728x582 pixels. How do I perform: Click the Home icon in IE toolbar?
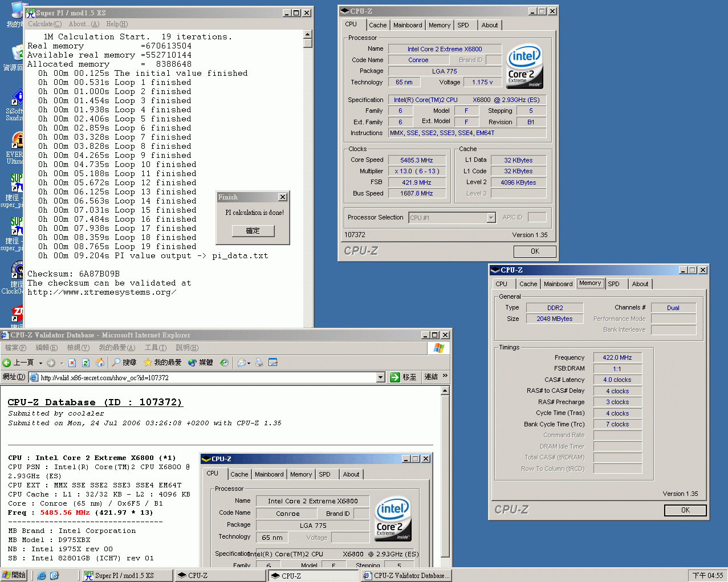[x=100, y=363]
